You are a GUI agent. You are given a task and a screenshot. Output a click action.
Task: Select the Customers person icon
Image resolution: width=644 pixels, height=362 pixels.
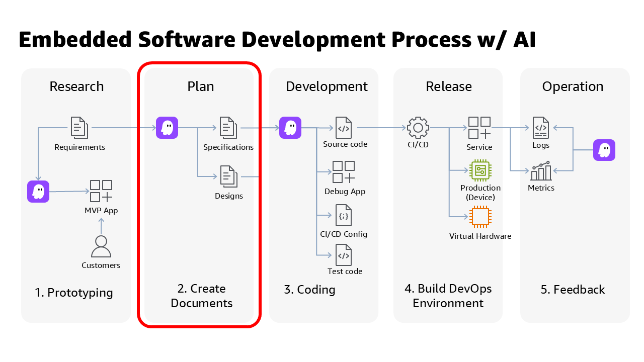[x=101, y=247]
